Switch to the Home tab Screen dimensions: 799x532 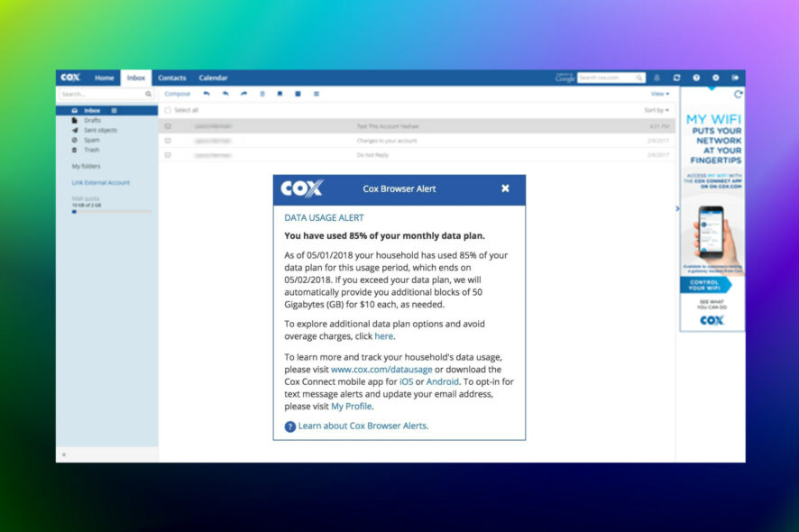104,78
